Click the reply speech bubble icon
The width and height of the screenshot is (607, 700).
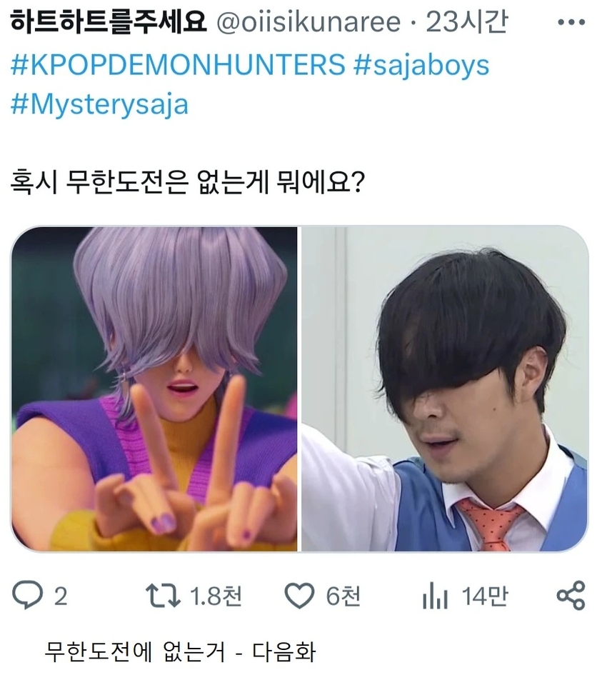click(27, 596)
